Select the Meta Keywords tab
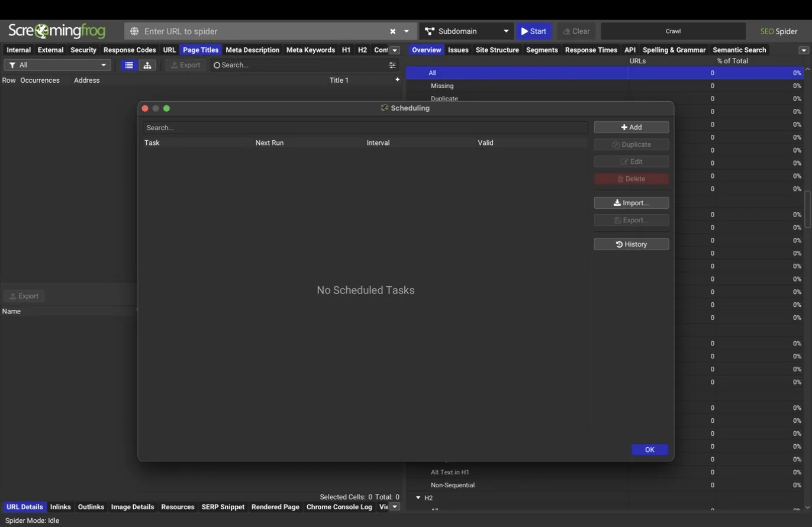 (x=311, y=50)
